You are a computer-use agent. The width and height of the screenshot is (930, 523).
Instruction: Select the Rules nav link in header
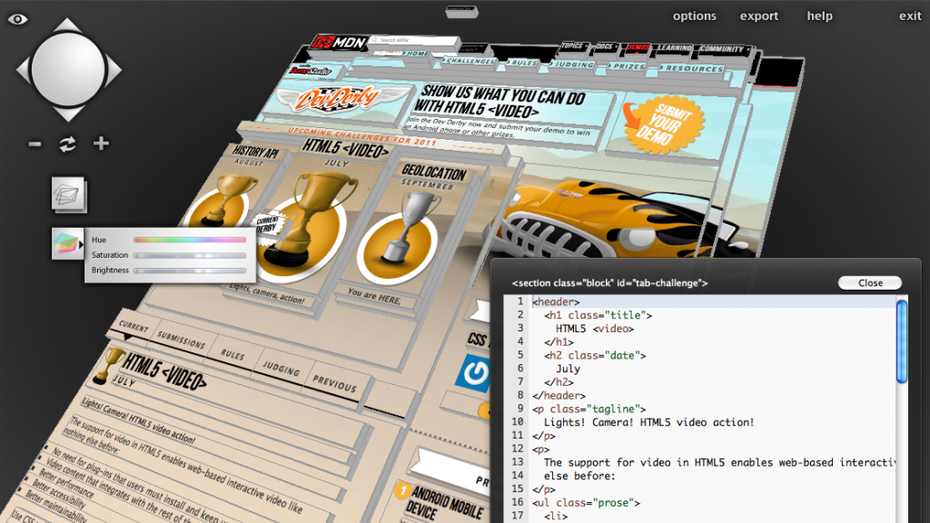point(522,62)
